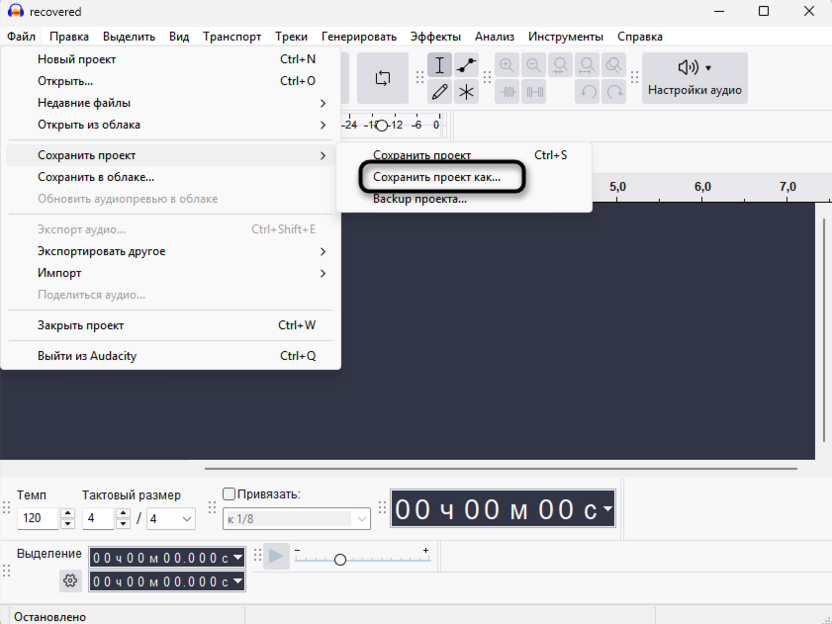The image size is (832, 624).
Task: Select the Envelope tool
Action: (466, 65)
